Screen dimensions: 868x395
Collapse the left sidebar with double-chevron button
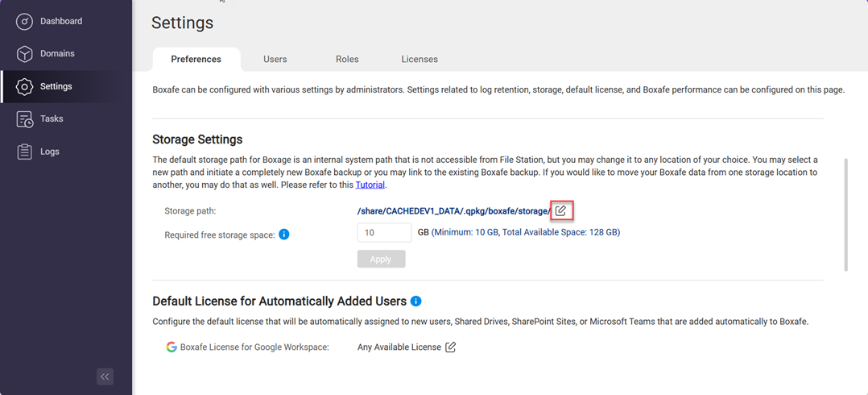[x=105, y=376]
